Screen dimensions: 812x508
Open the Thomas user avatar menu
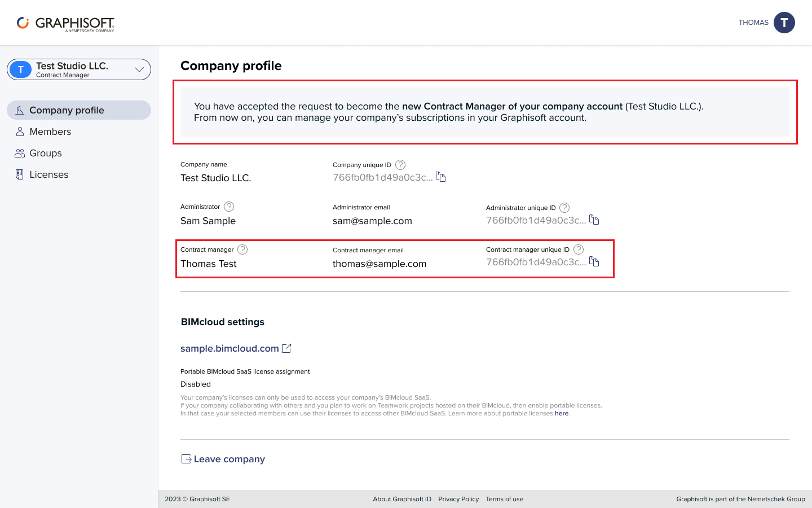[x=784, y=23]
